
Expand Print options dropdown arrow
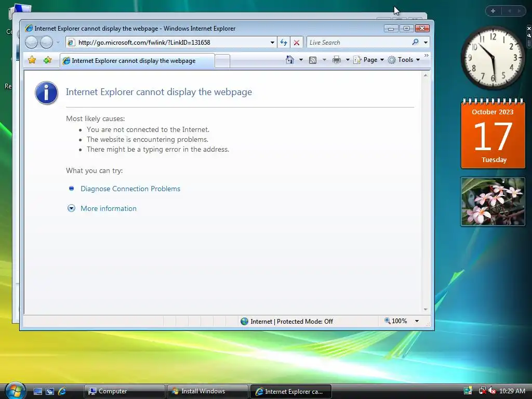(x=348, y=60)
